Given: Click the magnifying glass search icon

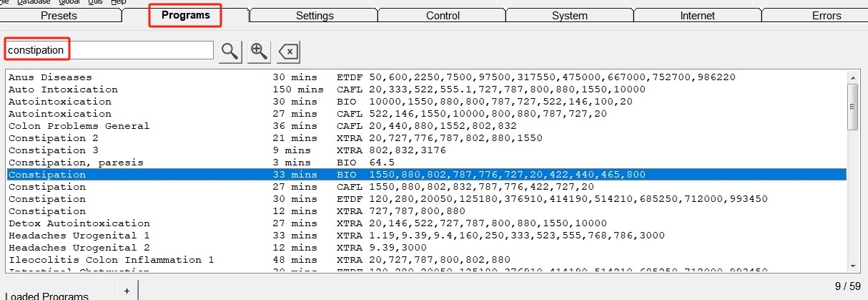Looking at the screenshot, I should (x=230, y=51).
